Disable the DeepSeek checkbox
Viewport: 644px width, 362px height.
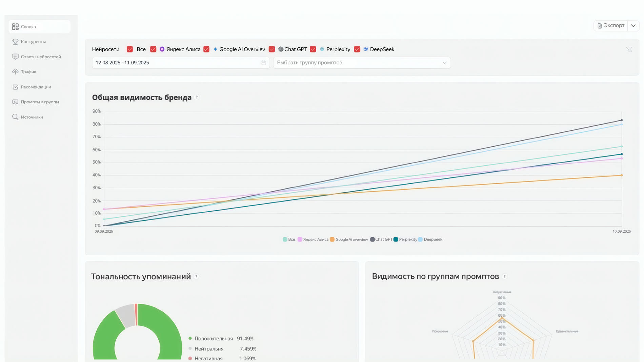(357, 49)
